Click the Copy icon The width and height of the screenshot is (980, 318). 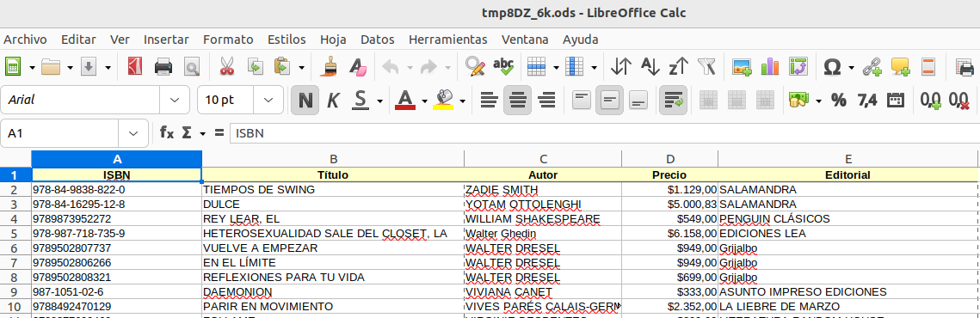(255, 66)
